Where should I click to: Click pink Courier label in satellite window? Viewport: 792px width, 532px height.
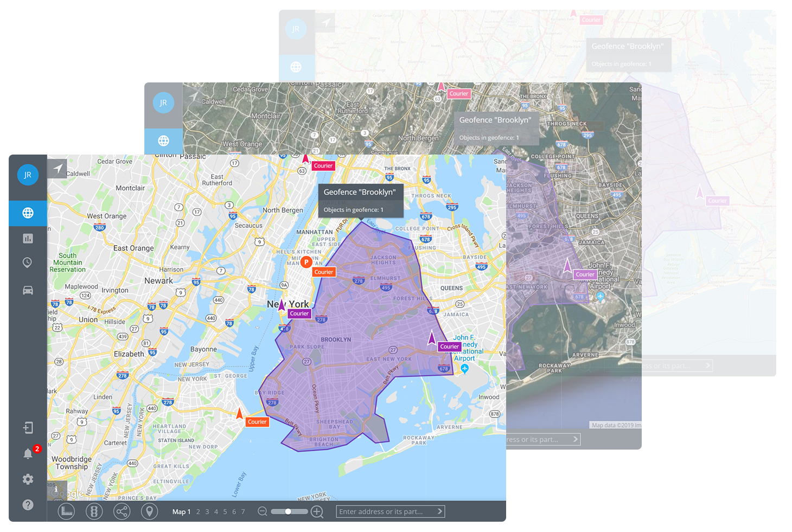coord(458,94)
